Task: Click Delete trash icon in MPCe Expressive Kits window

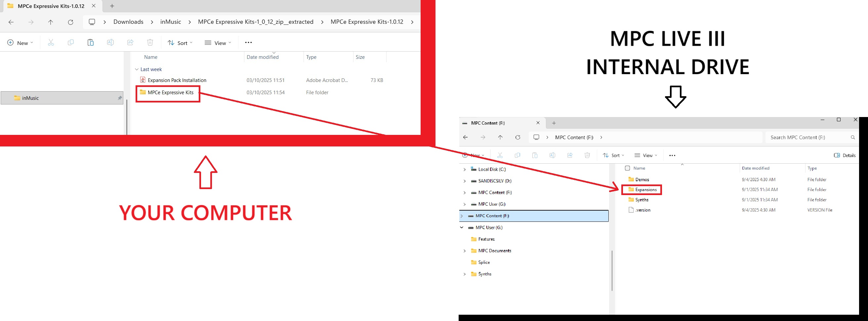Action: tap(150, 42)
